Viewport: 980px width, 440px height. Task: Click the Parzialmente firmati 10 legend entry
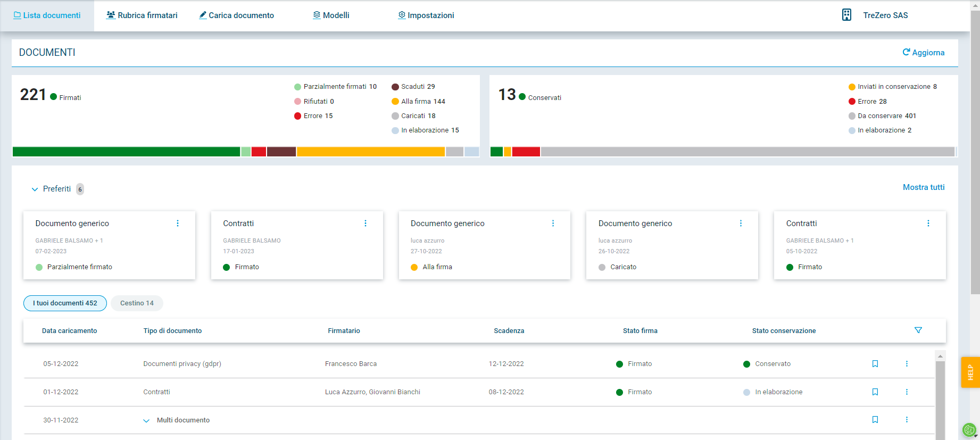335,87
